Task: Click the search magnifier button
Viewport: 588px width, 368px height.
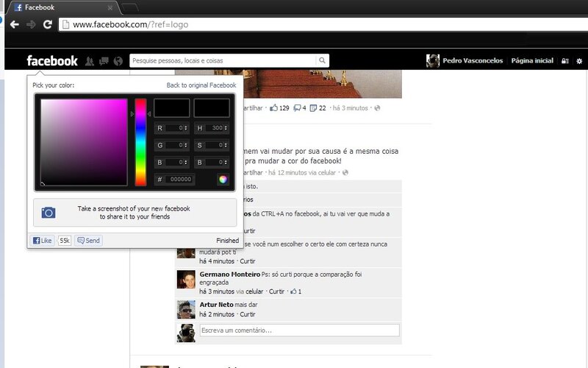Action: click(322, 60)
